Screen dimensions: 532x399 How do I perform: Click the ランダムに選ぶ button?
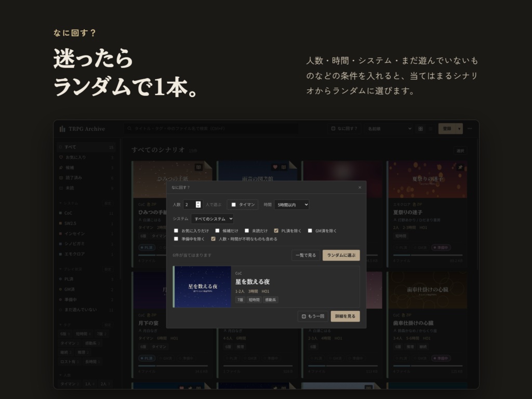pos(341,255)
